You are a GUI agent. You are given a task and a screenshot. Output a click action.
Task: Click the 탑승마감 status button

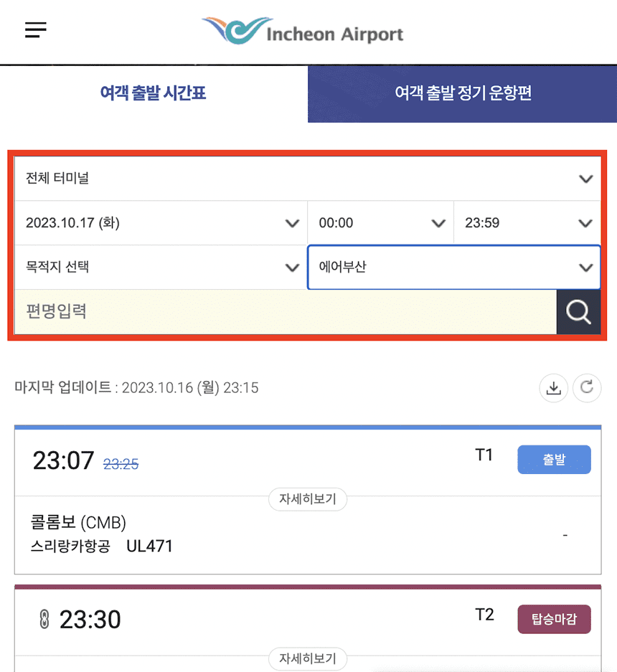coord(554,619)
